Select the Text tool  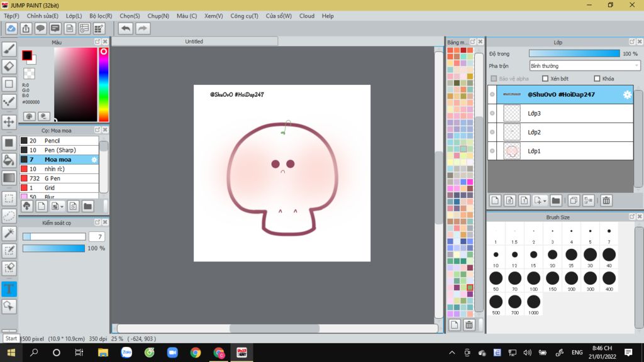pyautogui.click(x=9, y=289)
